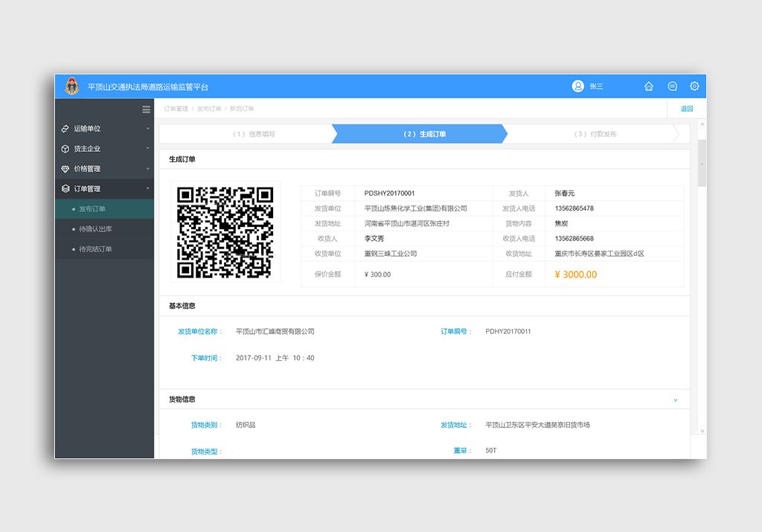762x532 pixels.
Task: Select 发布订单 in the sidebar
Action: 104,209
